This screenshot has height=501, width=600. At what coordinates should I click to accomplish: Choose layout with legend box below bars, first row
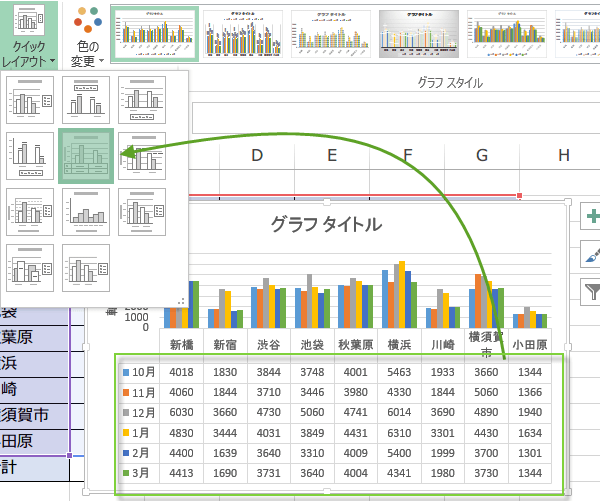coord(142,100)
